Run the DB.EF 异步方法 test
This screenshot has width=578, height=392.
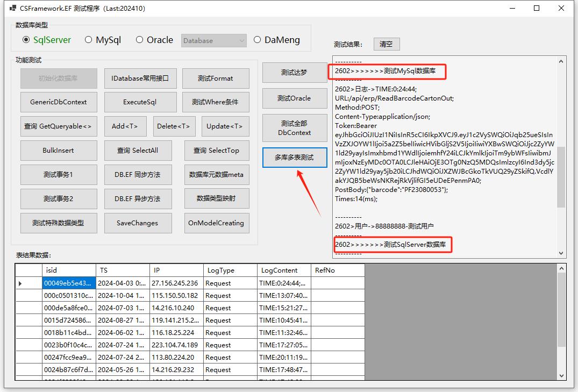pos(138,199)
